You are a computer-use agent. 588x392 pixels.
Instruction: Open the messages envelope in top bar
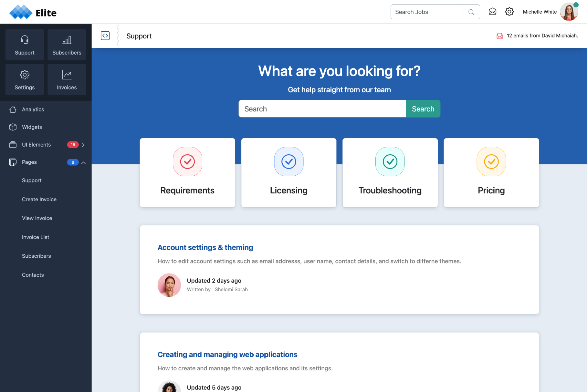(x=492, y=12)
